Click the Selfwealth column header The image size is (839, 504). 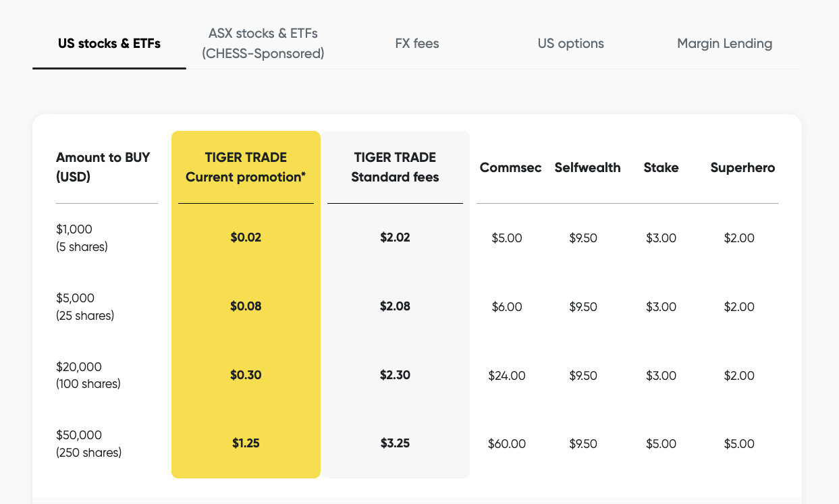[587, 168]
